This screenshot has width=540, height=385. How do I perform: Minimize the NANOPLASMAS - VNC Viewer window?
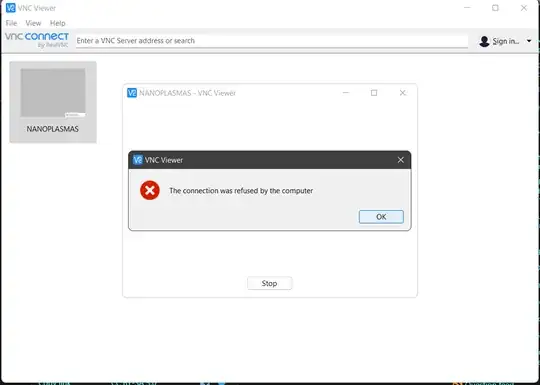coord(346,93)
